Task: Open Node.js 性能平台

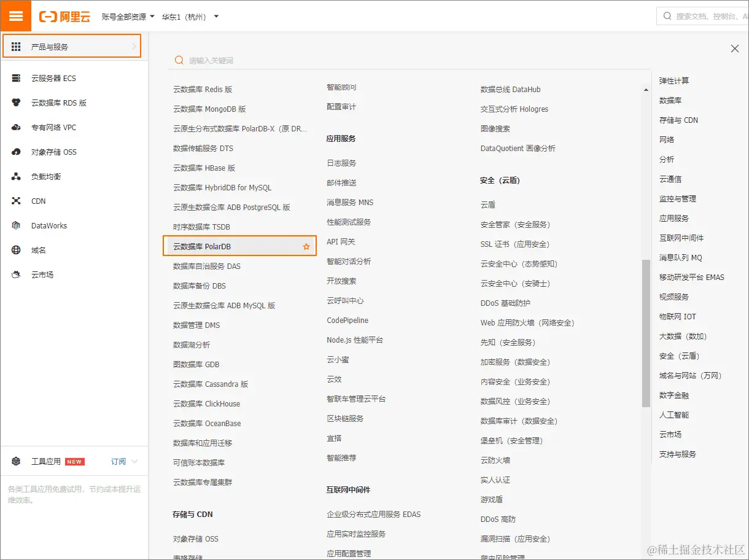Action: pos(355,340)
